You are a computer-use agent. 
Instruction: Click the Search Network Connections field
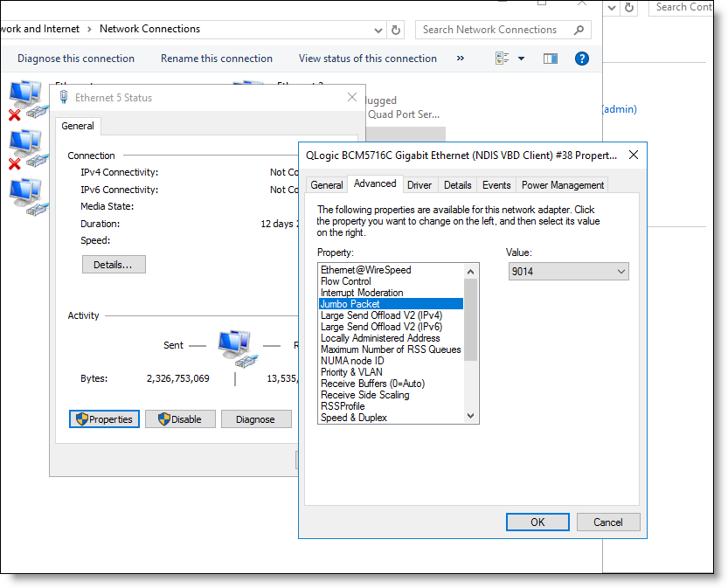pyautogui.click(x=503, y=30)
